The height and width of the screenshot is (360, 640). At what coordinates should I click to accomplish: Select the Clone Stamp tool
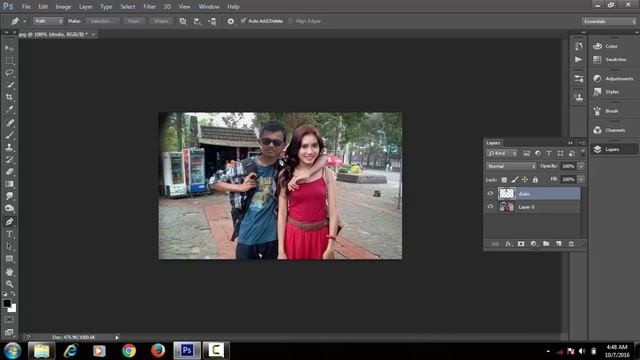pos(9,147)
